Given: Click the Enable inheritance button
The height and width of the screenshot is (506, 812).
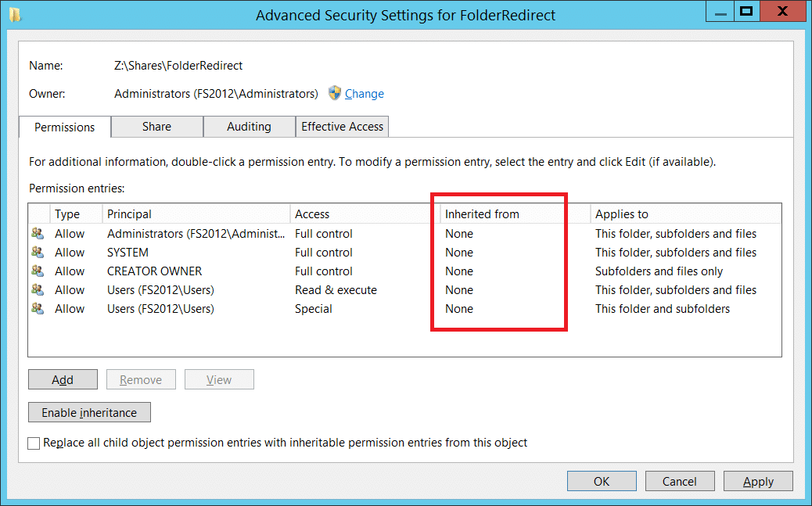Looking at the screenshot, I should click(x=90, y=412).
